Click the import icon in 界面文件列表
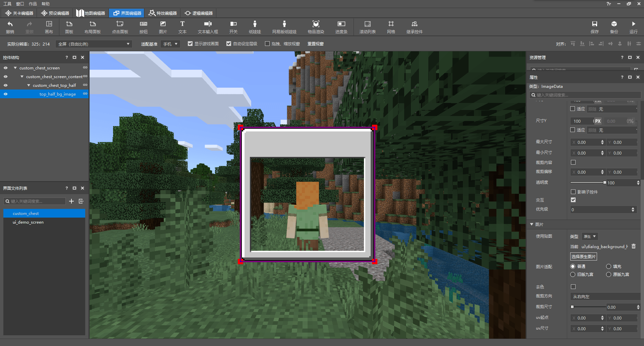The image size is (644, 346). pyautogui.click(x=81, y=201)
